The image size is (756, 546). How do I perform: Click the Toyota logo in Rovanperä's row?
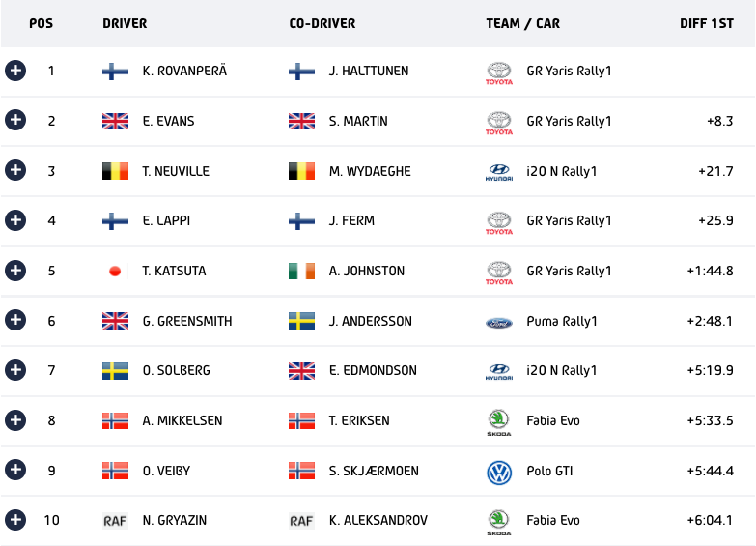coord(499,72)
